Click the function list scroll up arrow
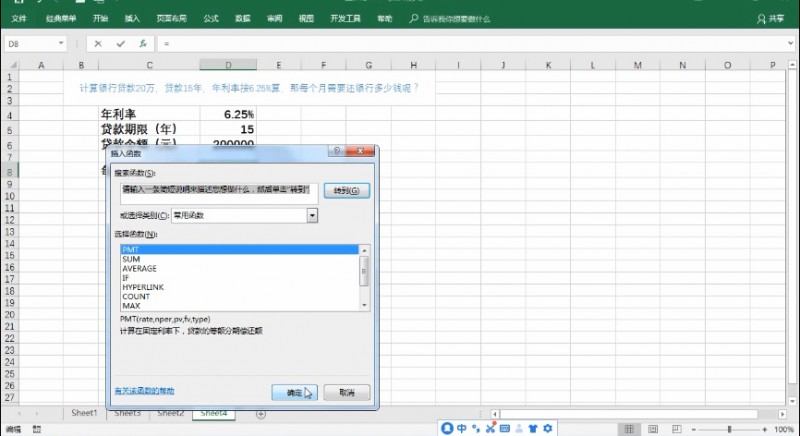The width and height of the screenshot is (800, 436). [364, 250]
